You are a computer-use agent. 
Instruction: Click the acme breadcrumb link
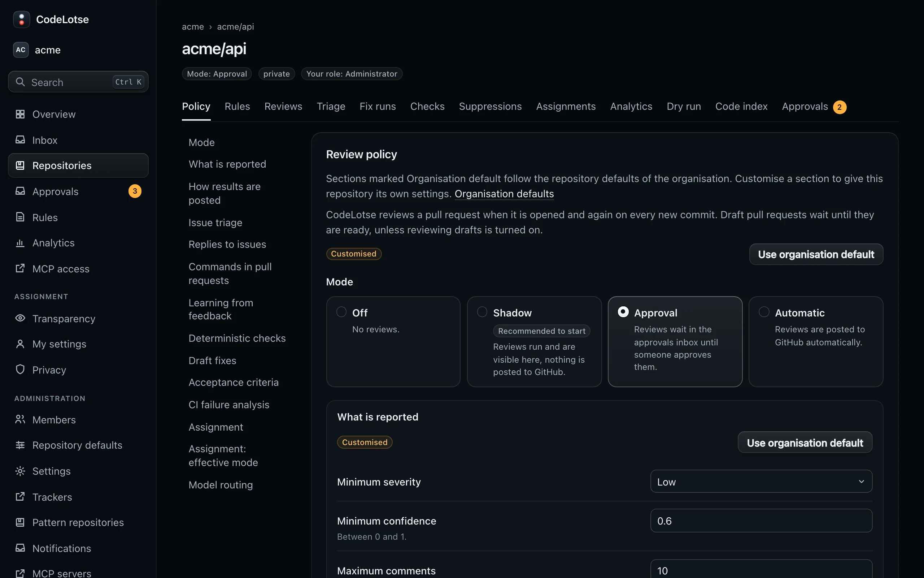tap(193, 26)
